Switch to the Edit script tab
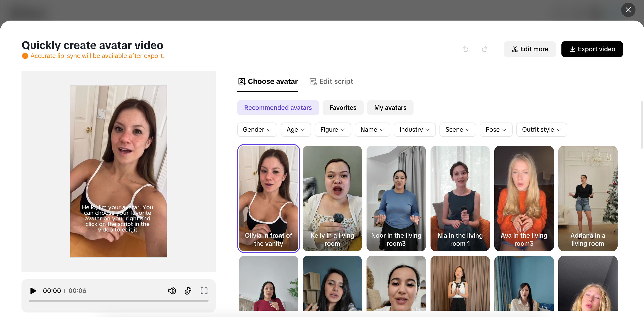This screenshot has height=317, width=644. click(x=336, y=81)
